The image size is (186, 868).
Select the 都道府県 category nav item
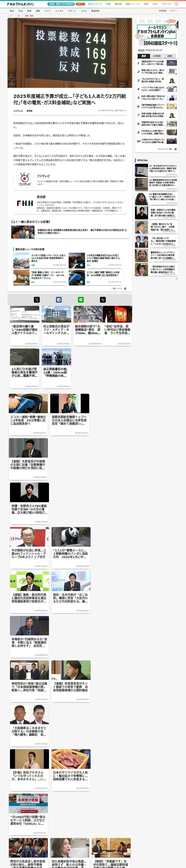[x=95, y=11]
